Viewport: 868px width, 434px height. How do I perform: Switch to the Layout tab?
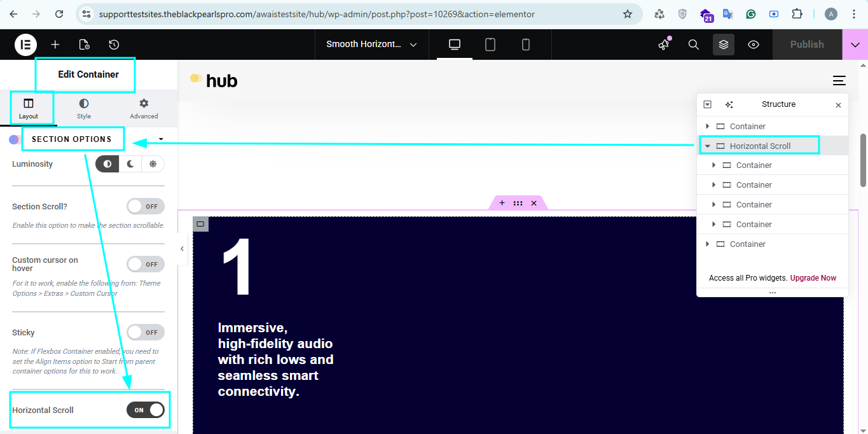(28, 108)
